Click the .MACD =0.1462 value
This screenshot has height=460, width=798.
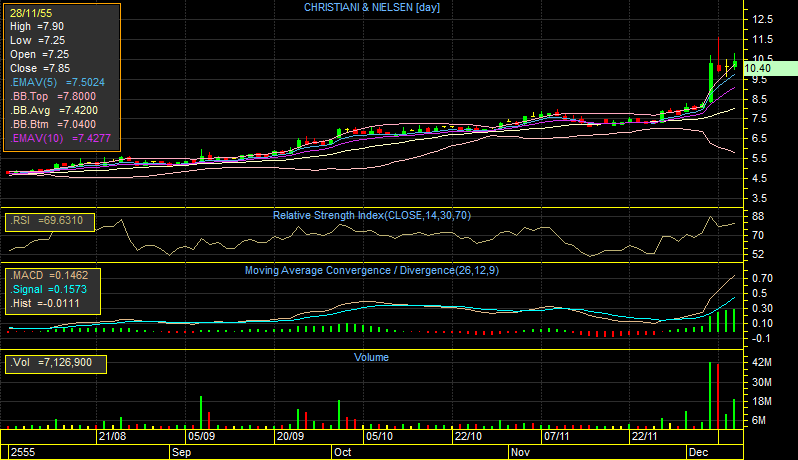[49, 275]
